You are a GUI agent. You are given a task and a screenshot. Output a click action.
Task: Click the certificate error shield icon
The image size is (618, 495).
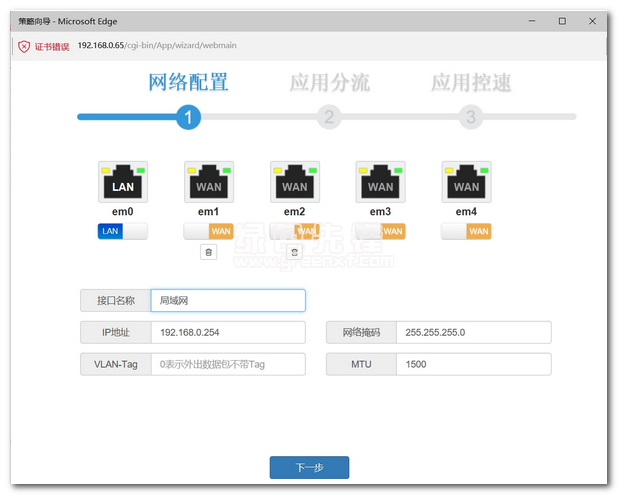[23, 46]
